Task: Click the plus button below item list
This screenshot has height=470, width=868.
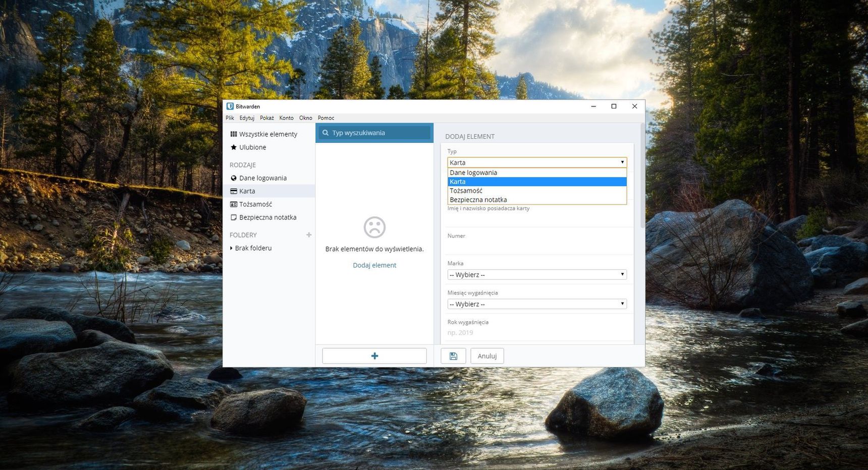Action: 374,356
